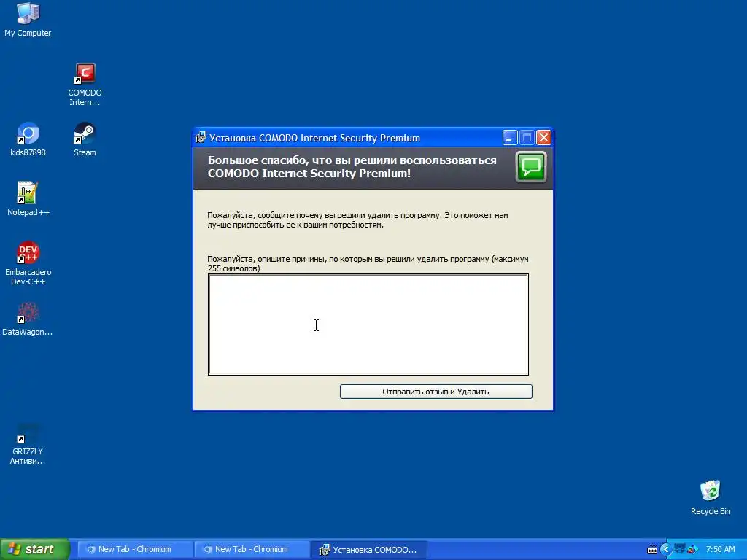Select the COMODO Internet Security desktop shortcut

coord(85,85)
